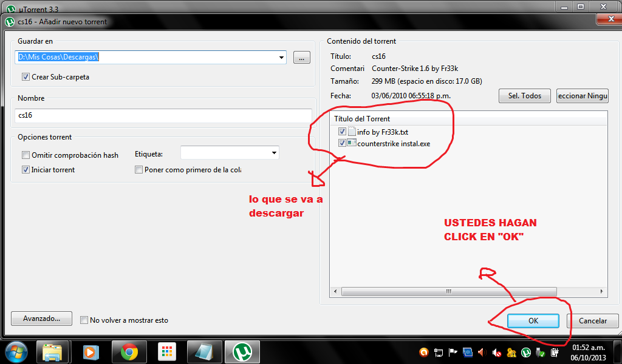Open the blue chip tray icon

(467, 352)
